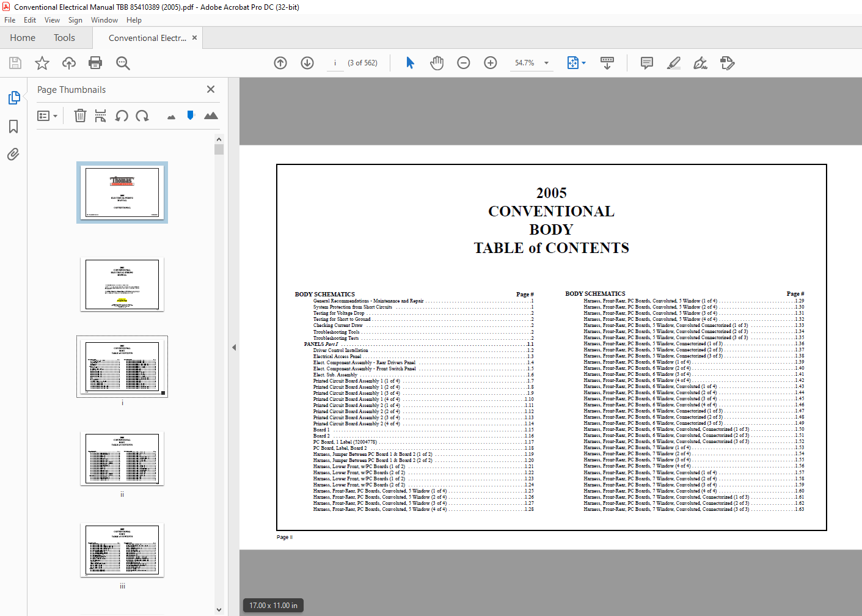Image resolution: width=862 pixels, height=616 pixels.
Task: Go to previous page arrow
Action: click(x=280, y=63)
